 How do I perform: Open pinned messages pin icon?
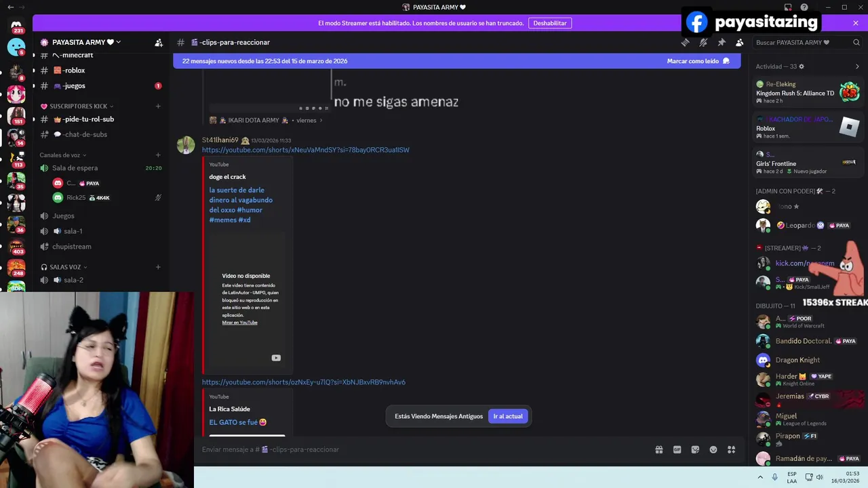coord(722,42)
